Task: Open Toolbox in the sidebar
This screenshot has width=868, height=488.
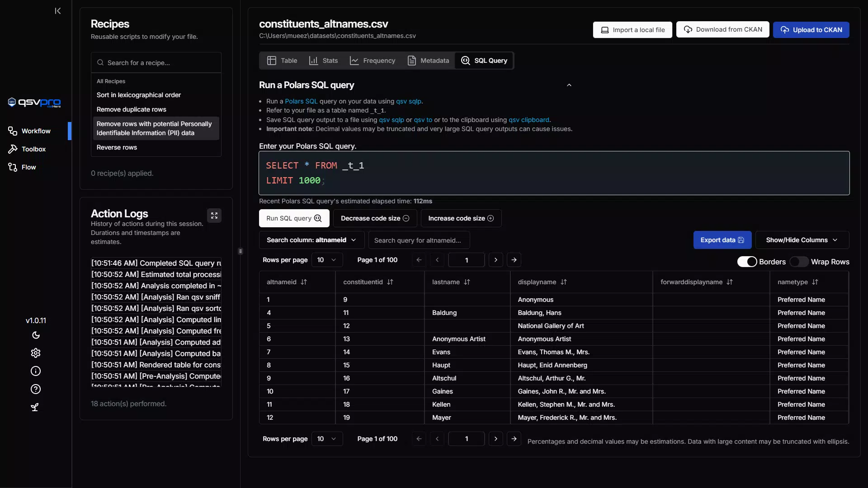Action: click(x=34, y=149)
